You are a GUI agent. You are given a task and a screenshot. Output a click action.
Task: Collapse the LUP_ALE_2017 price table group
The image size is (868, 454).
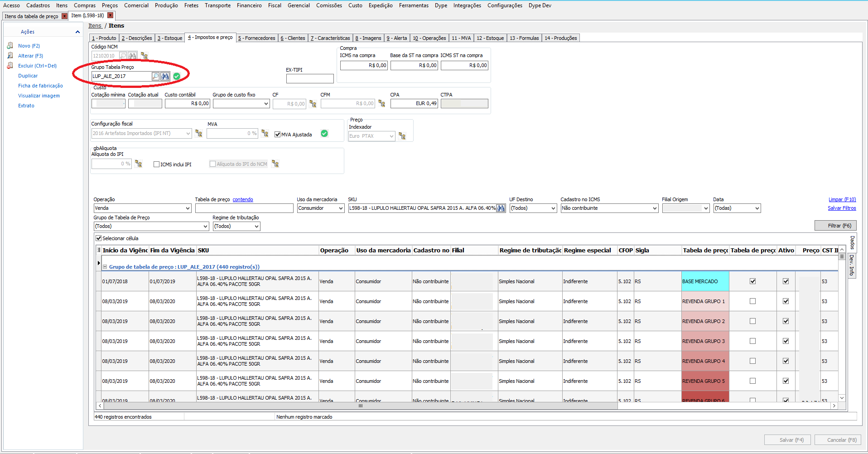coord(105,267)
